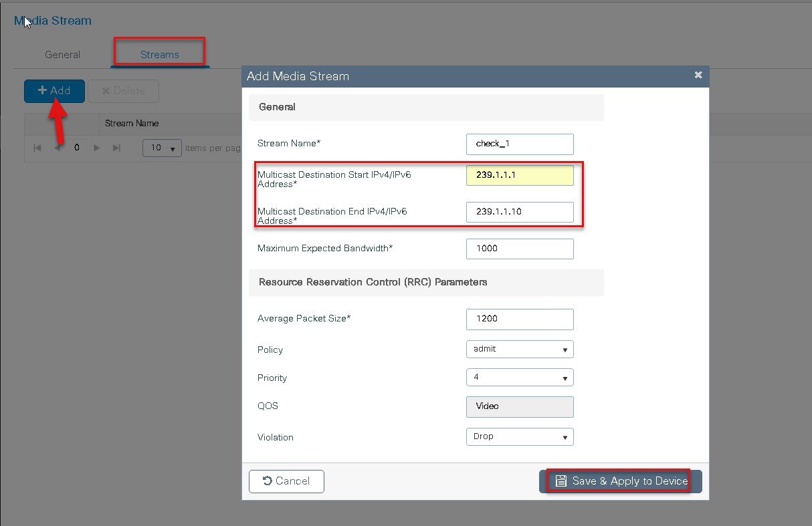Click the greyed-out Delete button
The width and height of the screenshot is (812, 526).
[x=123, y=91]
